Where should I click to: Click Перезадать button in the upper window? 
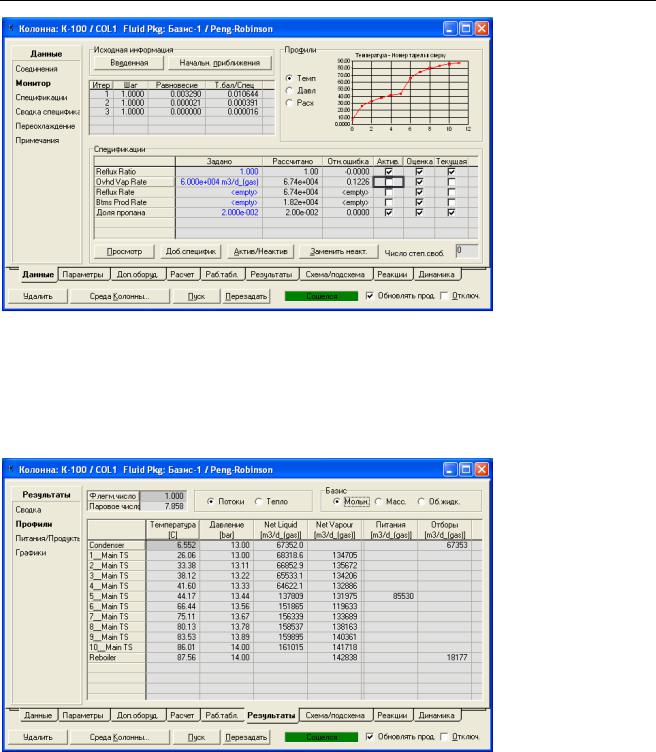point(246,296)
